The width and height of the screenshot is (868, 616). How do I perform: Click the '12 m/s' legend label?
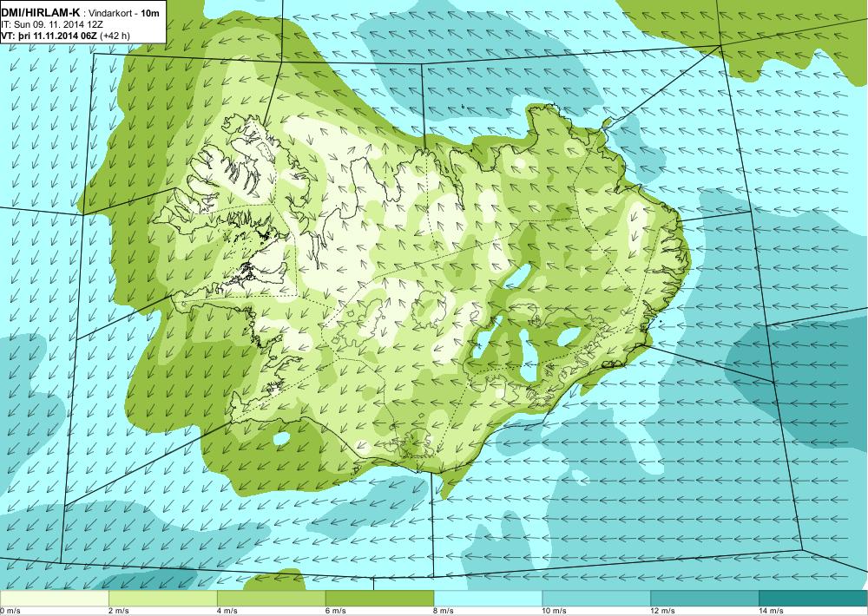[x=664, y=611]
